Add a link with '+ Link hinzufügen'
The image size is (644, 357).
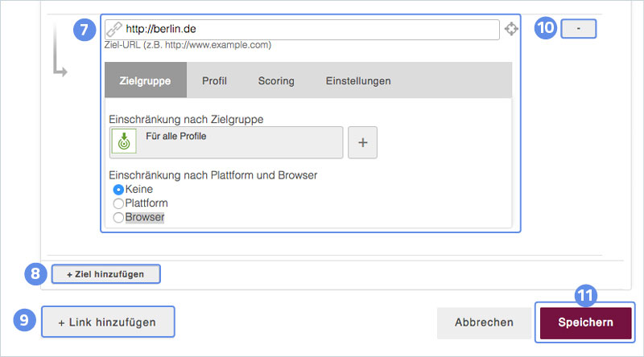[107, 322]
